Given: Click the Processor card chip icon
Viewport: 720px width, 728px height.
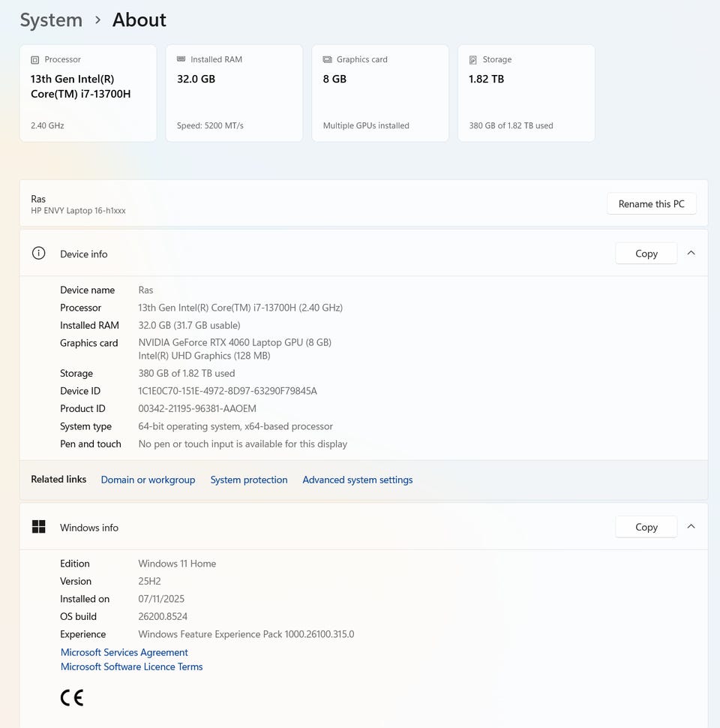Looking at the screenshot, I should (x=34, y=60).
